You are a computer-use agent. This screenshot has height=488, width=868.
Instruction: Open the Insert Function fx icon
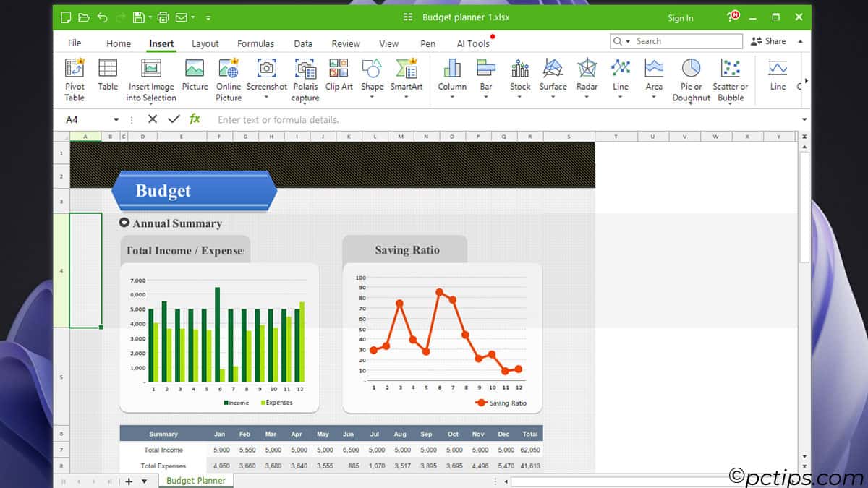point(194,119)
